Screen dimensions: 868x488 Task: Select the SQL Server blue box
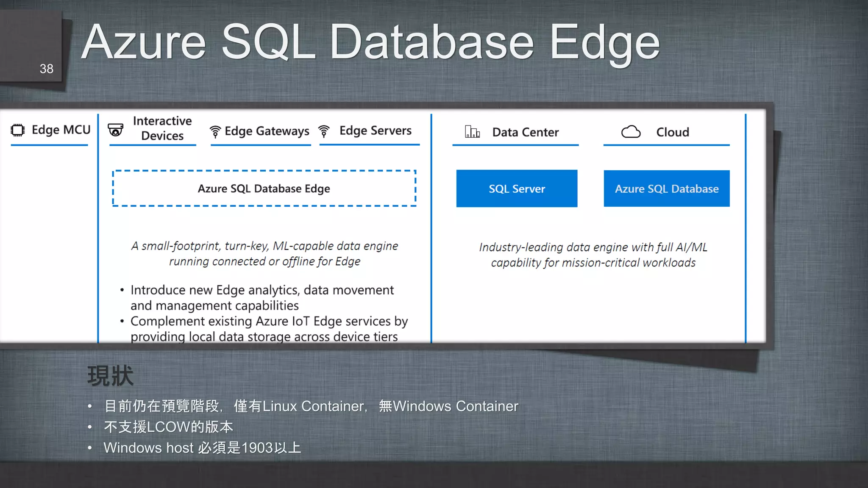pos(517,189)
